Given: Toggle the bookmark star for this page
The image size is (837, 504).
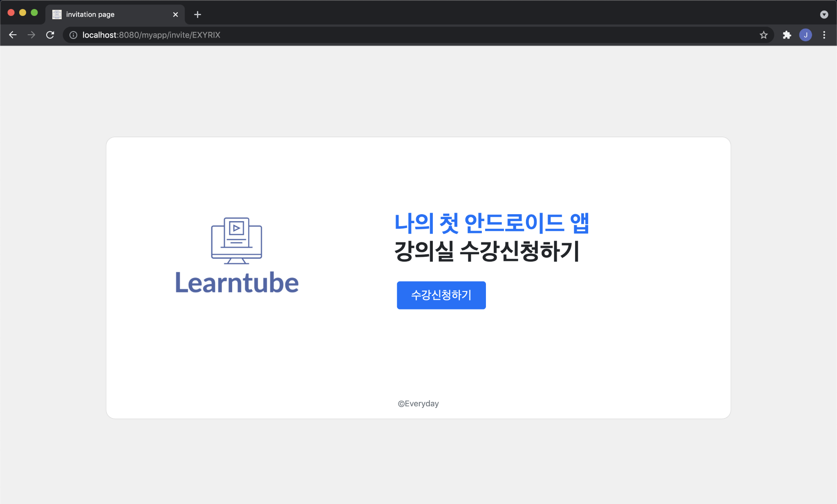Looking at the screenshot, I should [763, 35].
